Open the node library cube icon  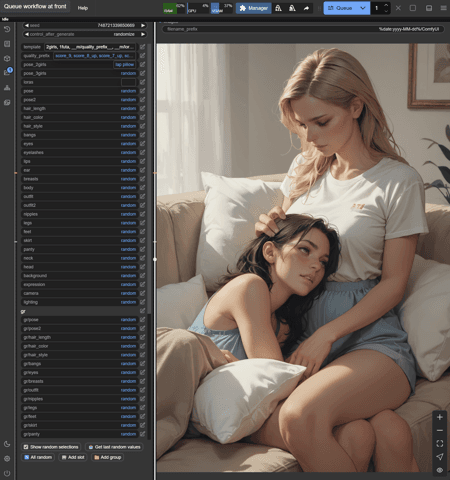coord(7,58)
